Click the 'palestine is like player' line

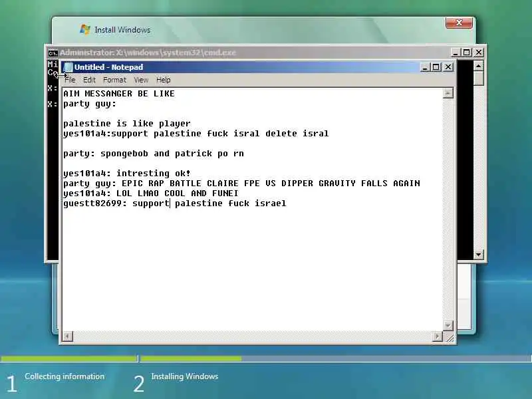[x=127, y=124]
